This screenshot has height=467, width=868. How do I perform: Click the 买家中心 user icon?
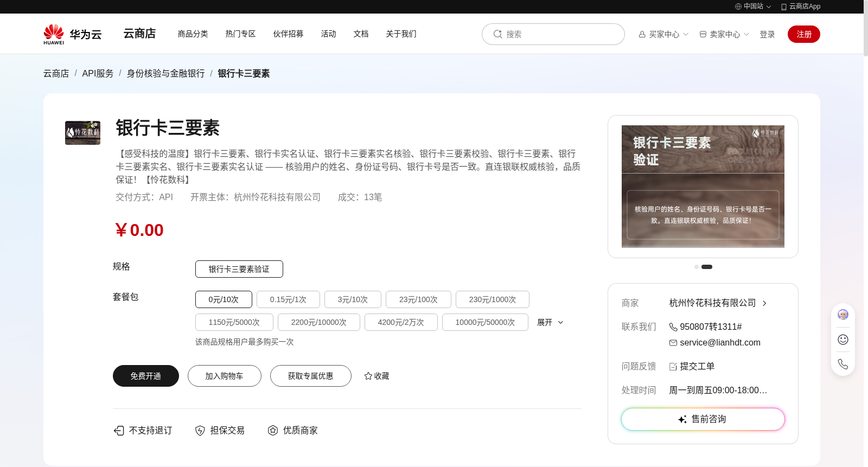click(642, 34)
